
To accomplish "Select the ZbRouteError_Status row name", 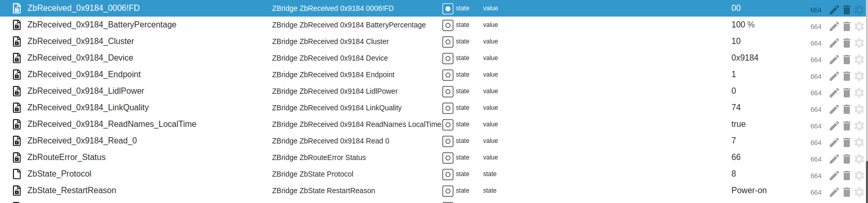I will click(x=66, y=157).
